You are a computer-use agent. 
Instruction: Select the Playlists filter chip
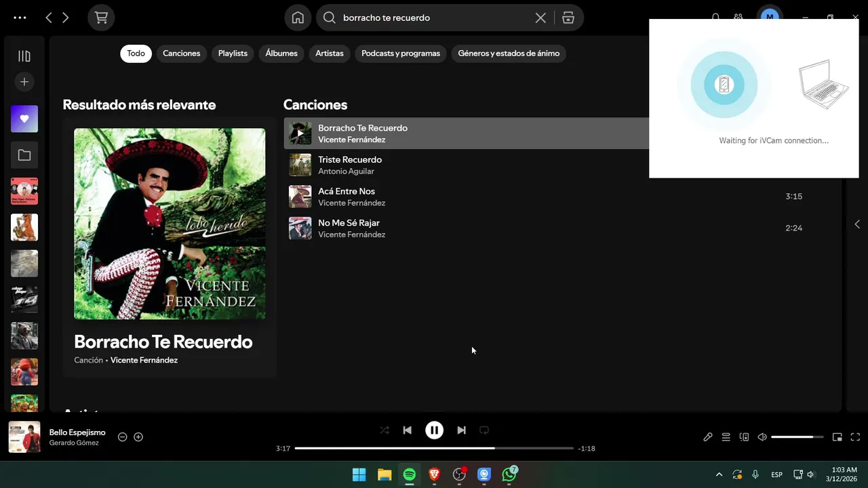click(x=233, y=54)
